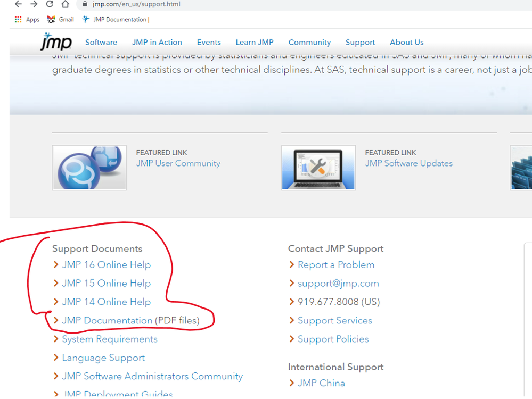Click the orange chevron beside Report a Problem

[x=291, y=264]
